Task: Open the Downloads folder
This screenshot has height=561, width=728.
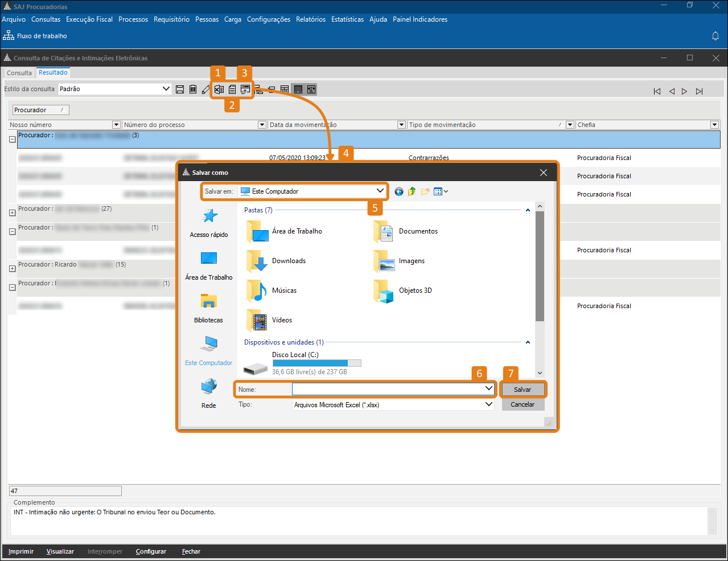Action: click(x=289, y=261)
